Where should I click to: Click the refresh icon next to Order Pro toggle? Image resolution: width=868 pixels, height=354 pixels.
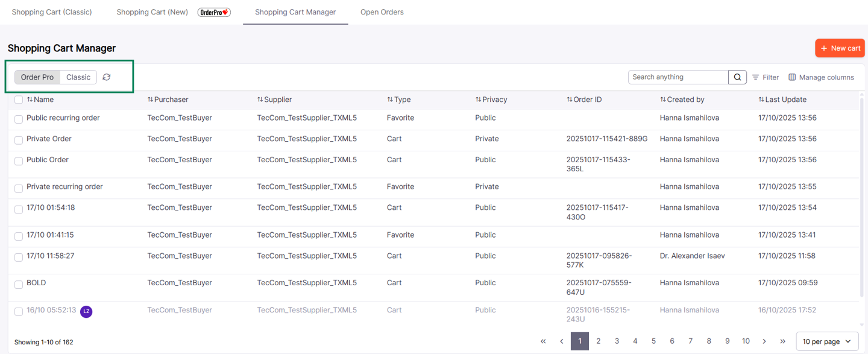tap(107, 77)
